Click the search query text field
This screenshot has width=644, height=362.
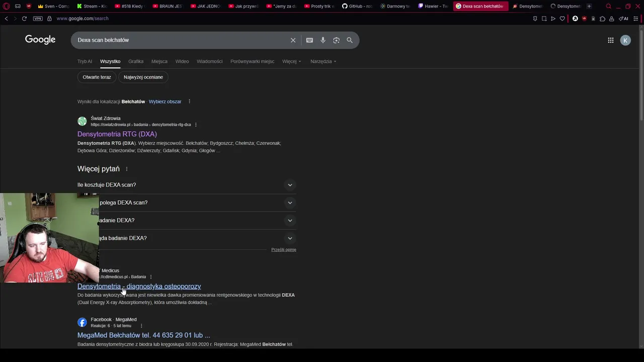(181, 40)
